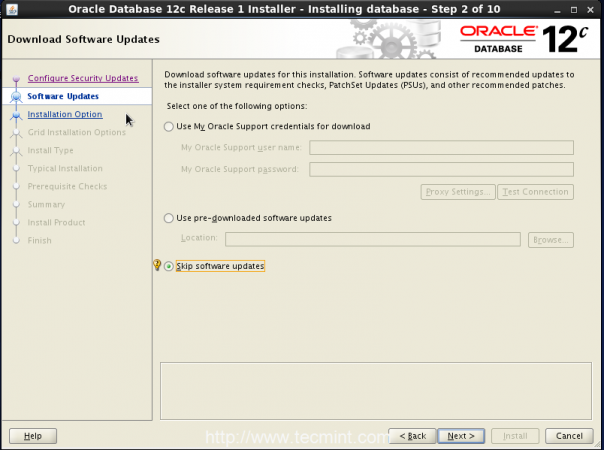Proceed with the Next button

(x=461, y=436)
